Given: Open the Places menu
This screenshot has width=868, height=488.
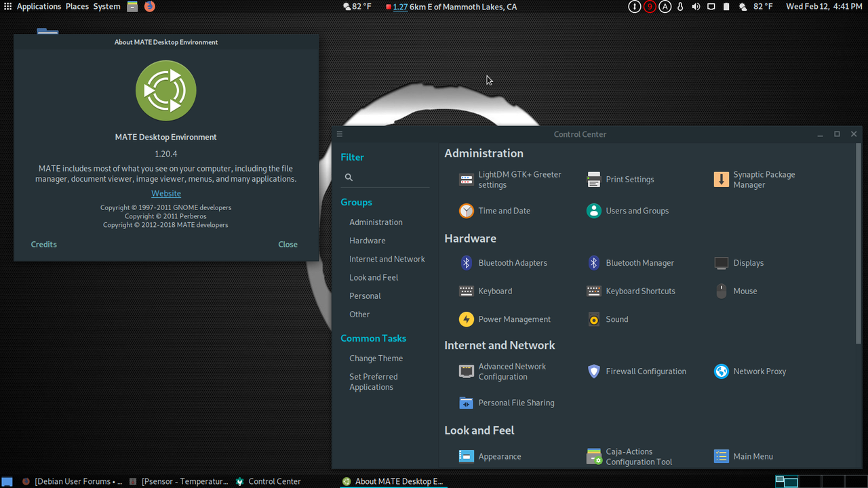Looking at the screenshot, I should (77, 7).
